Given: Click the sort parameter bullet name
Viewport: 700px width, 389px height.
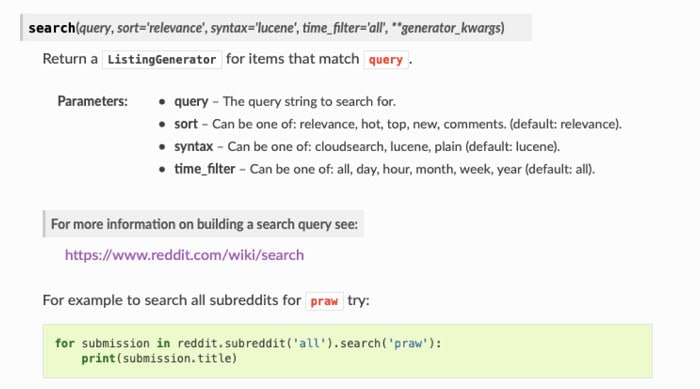Looking at the screenshot, I should coord(186,124).
